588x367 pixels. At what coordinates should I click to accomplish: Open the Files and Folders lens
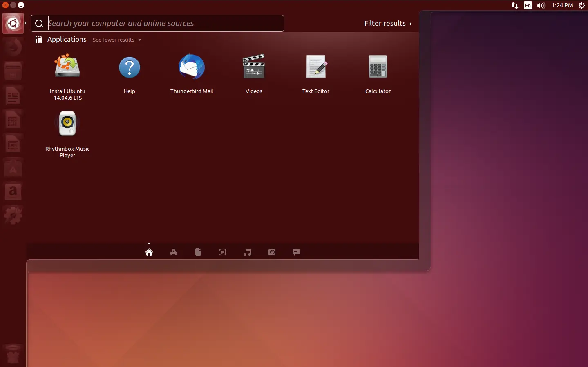[x=198, y=252]
